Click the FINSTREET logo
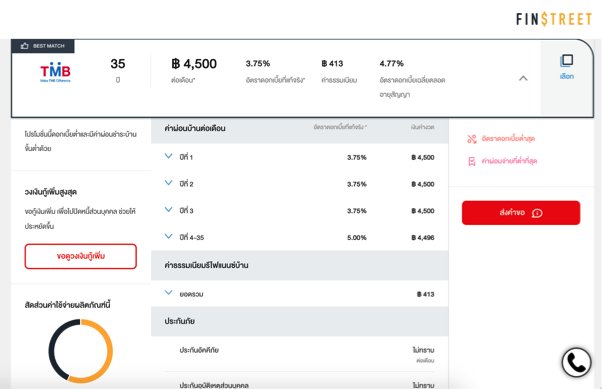This screenshot has height=389, width=602. click(554, 19)
